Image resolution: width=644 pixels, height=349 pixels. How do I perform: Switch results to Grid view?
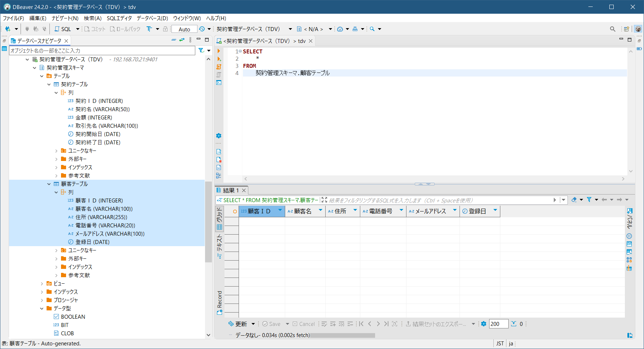coord(219,219)
